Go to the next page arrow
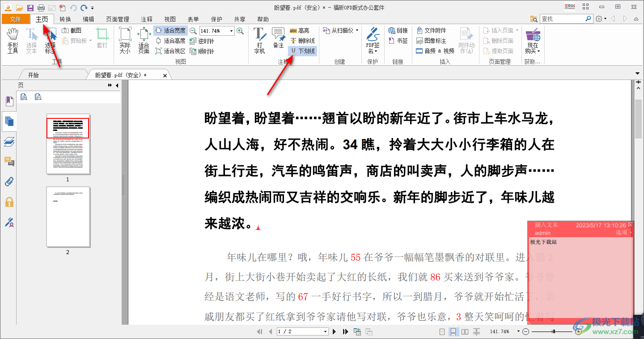This screenshot has height=339, width=644. click(334, 331)
